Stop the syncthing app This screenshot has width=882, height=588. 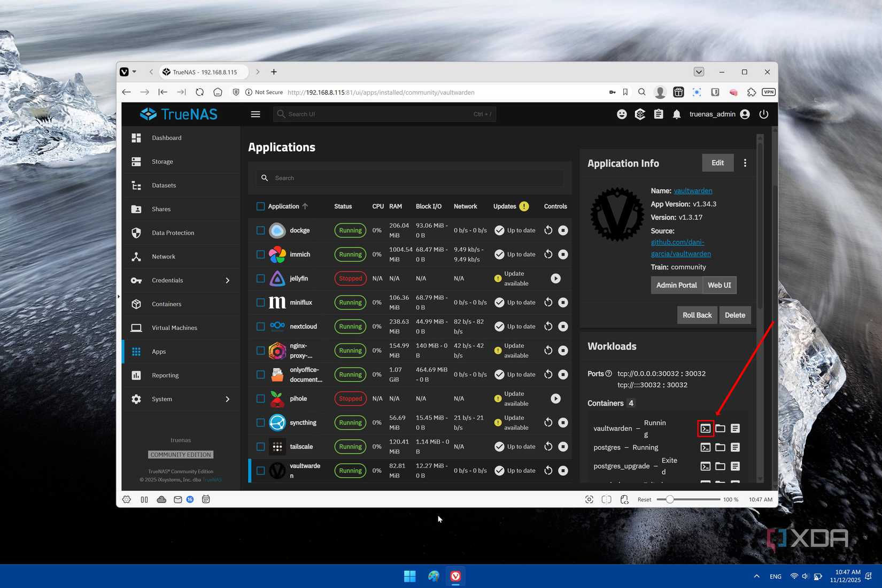tap(563, 423)
